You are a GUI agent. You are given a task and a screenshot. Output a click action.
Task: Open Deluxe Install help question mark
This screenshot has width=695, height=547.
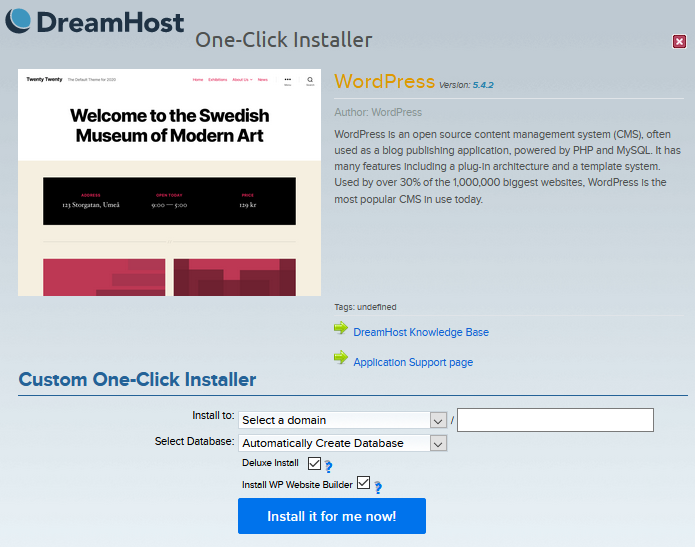point(328,466)
